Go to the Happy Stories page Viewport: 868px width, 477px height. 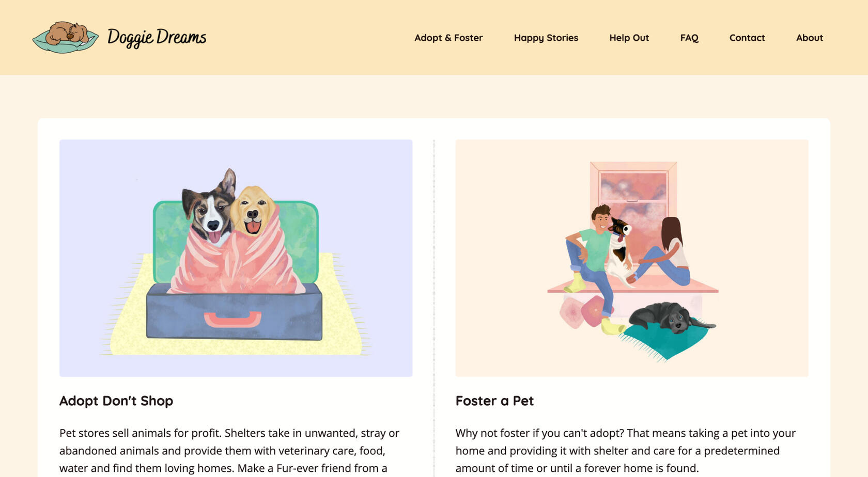[546, 38]
